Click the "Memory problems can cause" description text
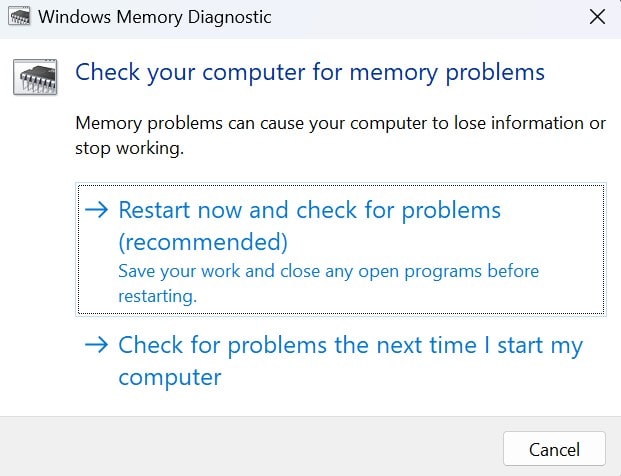Screen dimensions: 621x476 (x=340, y=124)
